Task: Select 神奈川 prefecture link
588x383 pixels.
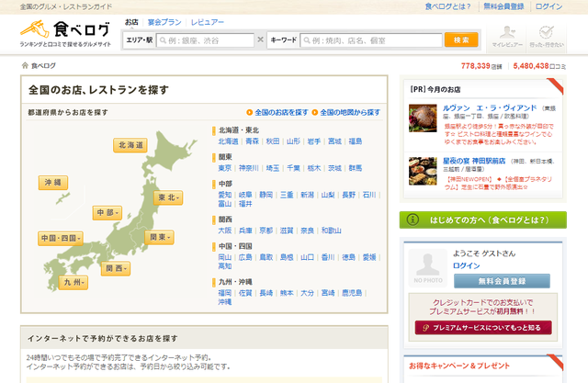Action: click(x=249, y=168)
